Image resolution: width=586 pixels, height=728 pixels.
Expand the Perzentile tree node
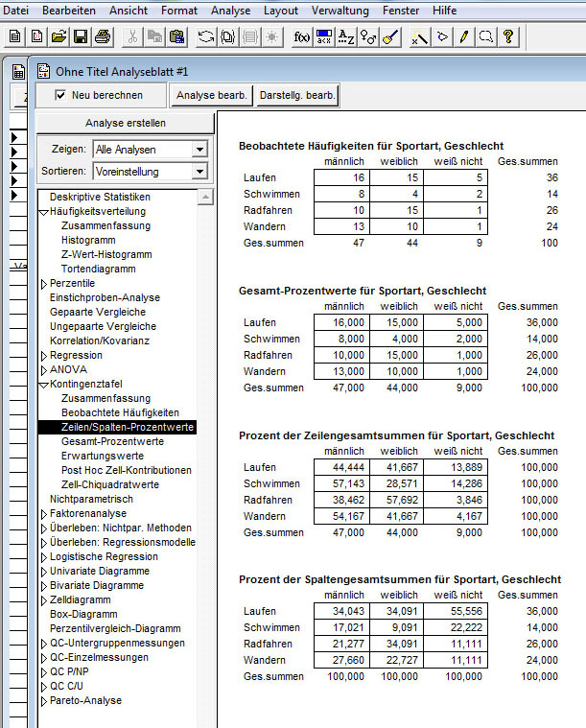tap(44, 284)
